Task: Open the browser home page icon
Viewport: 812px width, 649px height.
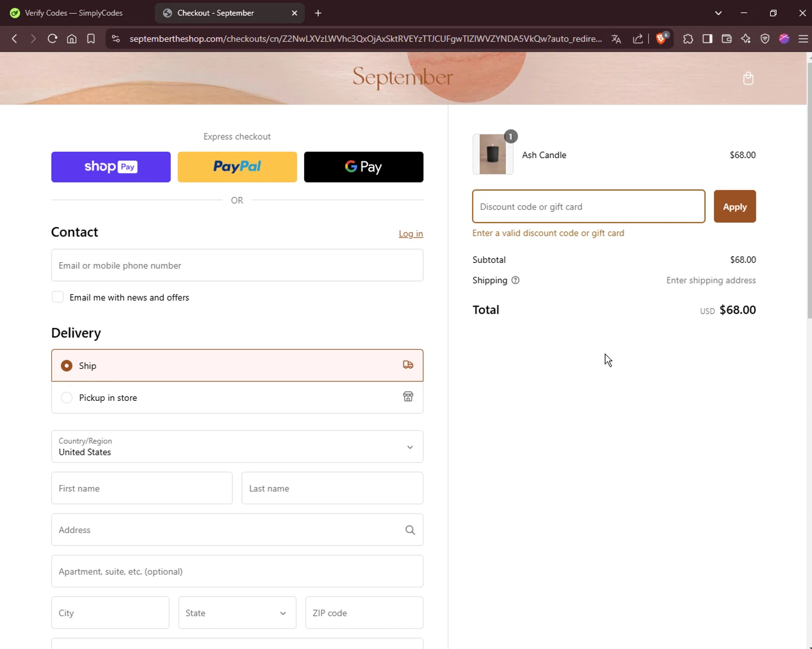Action: (x=71, y=38)
